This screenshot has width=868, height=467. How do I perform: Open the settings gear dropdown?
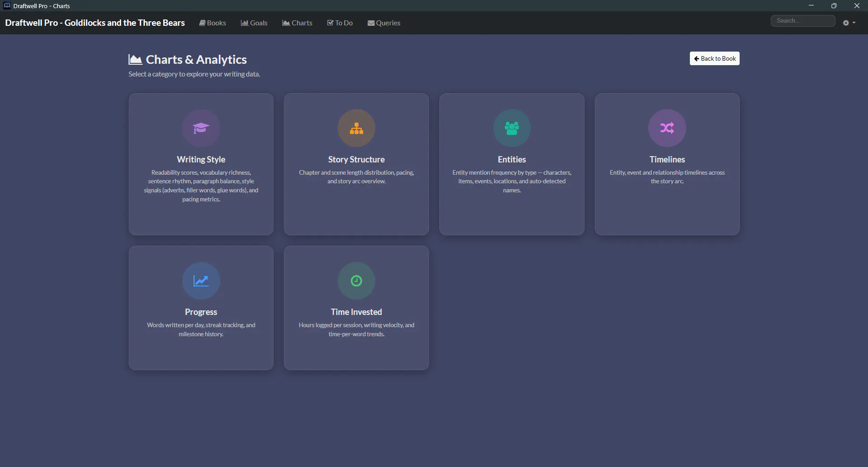pyautogui.click(x=849, y=23)
